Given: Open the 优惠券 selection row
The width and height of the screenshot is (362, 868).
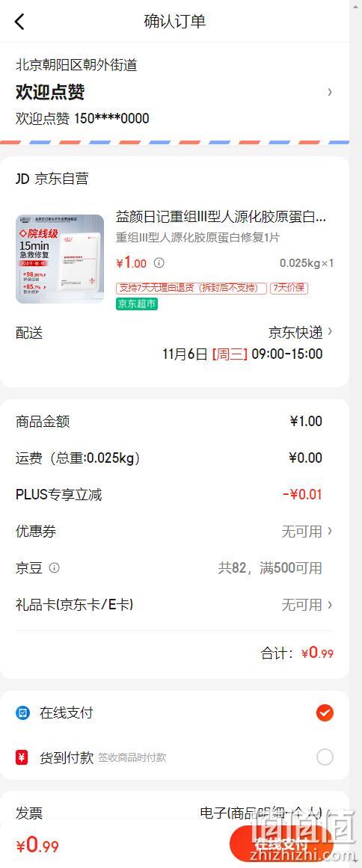Looking at the screenshot, I should (x=174, y=532).
